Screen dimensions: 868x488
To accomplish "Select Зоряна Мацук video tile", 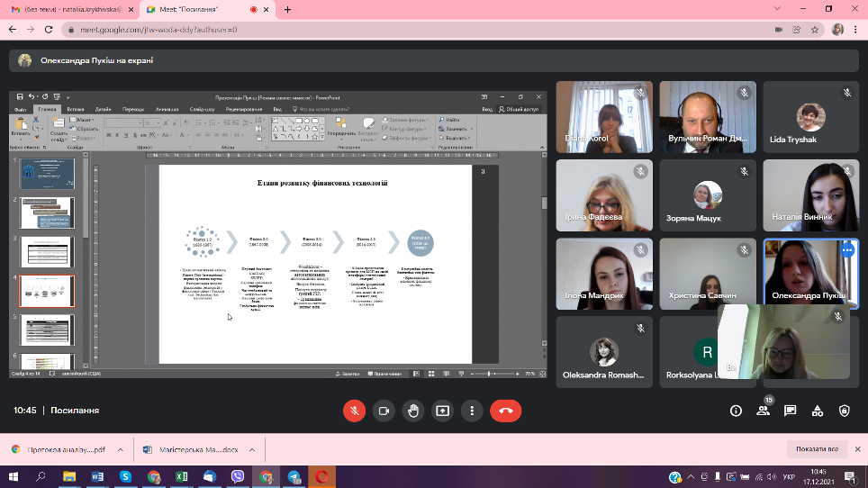I will pyautogui.click(x=707, y=195).
